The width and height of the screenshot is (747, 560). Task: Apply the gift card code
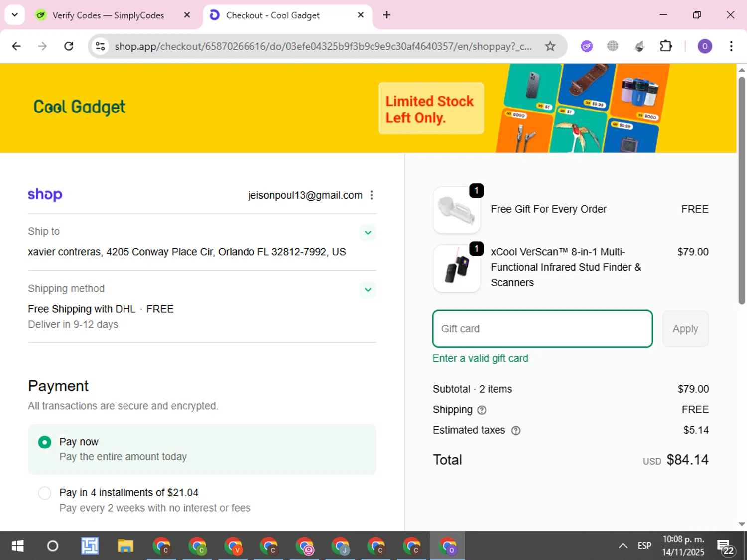pos(685,329)
